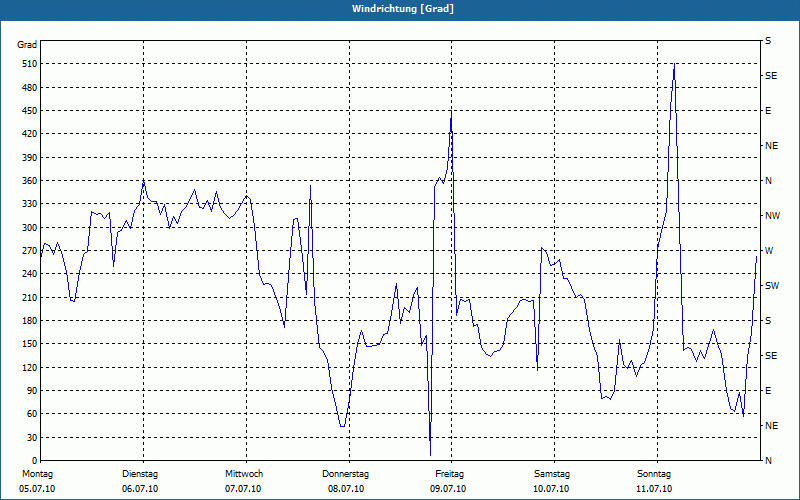The width and height of the screenshot is (800, 500).
Task: Click the "W" compass label
Action: pyautogui.click(x=769, y=251)
